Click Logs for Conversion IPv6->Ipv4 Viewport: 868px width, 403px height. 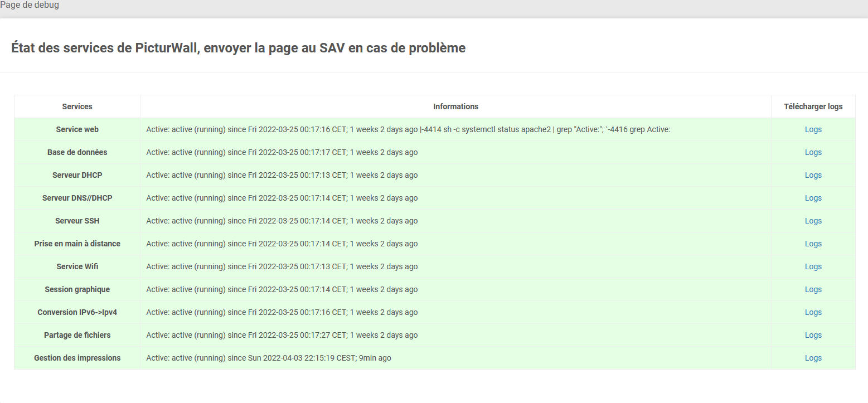(x=813, y=312)
